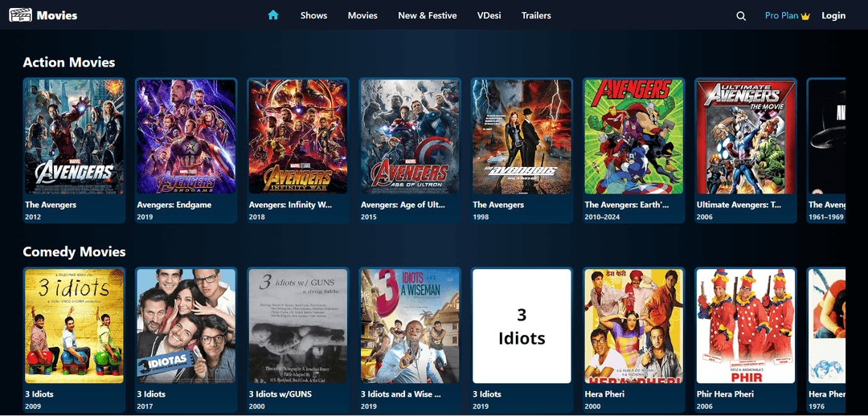Open The Avengers 2012 poster
868x416 pixels.
74,136
